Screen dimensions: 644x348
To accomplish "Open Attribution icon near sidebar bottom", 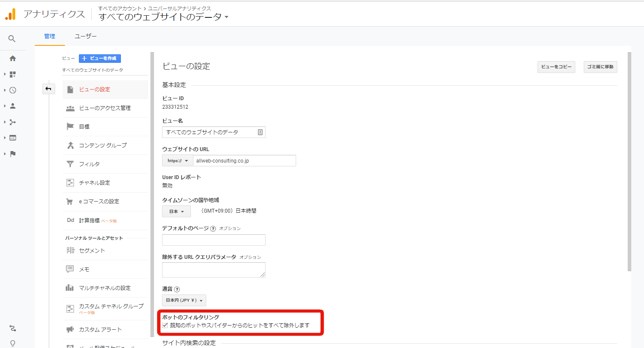I will (13, 328).
